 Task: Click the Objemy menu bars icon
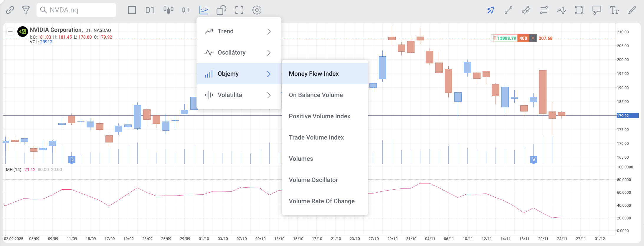[209, 74]
